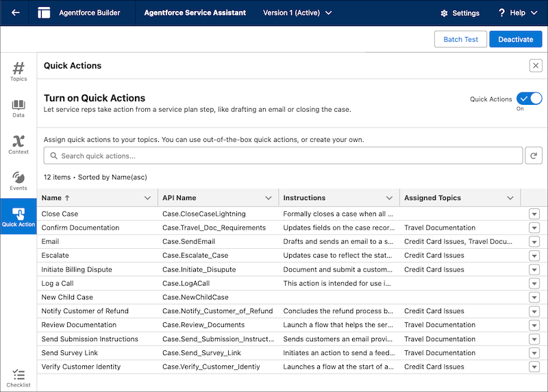Open row actions for Confirm Documentation
The height and width of the screenshot is (392, 548).
pos(534,228)
